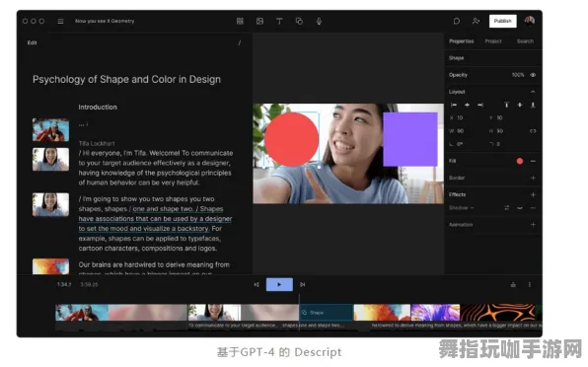
Task: Open the hamburger menu in the title bar
Action: 60,21
